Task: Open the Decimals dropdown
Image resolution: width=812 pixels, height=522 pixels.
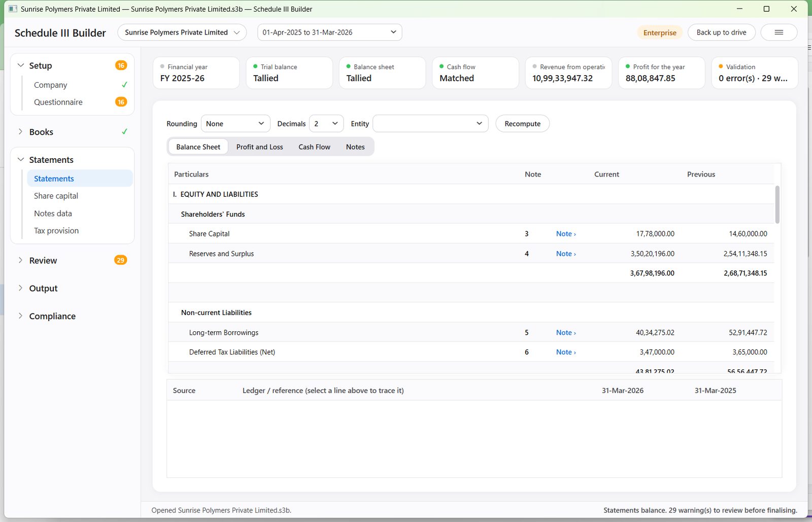Action: coord(326,124)
